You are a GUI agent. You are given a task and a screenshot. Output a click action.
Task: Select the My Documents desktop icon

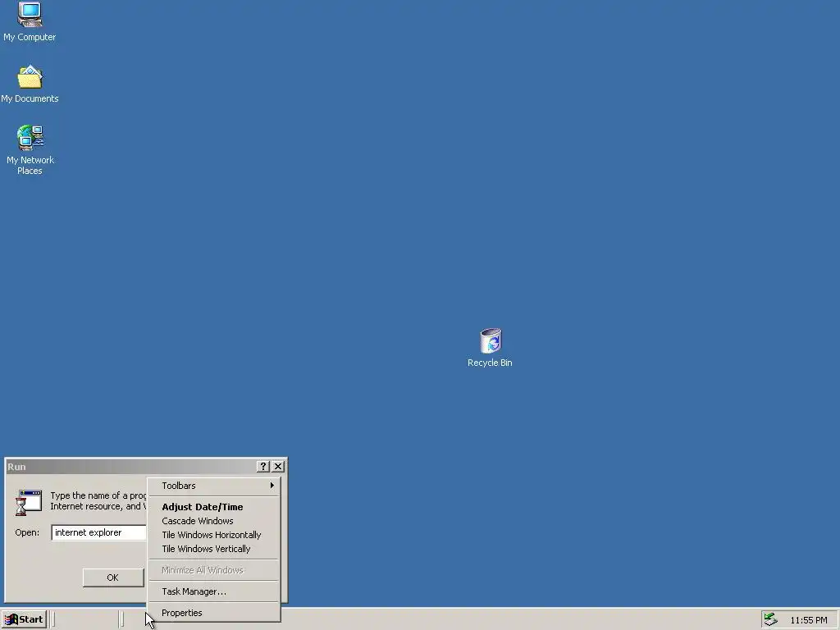30,84
